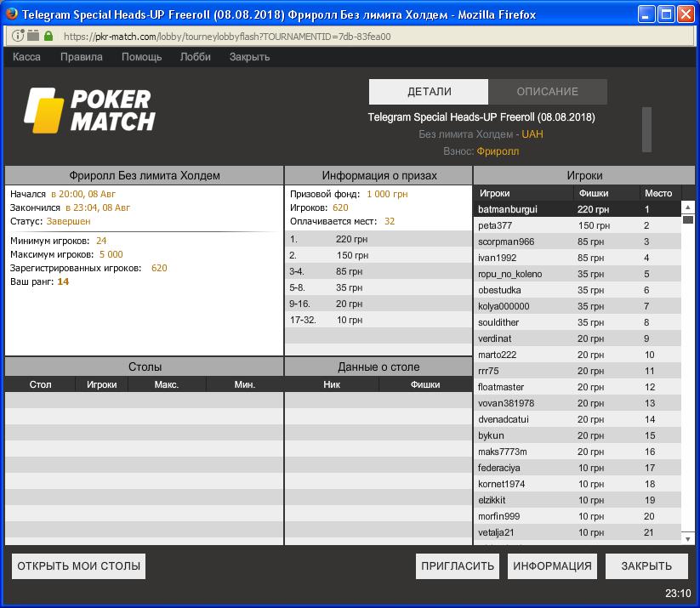Click the players list scroll up arrow
This screenshot has height=608, width=700.
(x=688, y=207)
